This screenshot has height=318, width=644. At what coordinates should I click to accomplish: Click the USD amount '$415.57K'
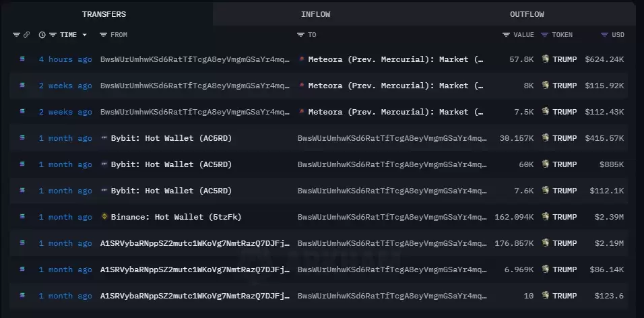(604, 138)
